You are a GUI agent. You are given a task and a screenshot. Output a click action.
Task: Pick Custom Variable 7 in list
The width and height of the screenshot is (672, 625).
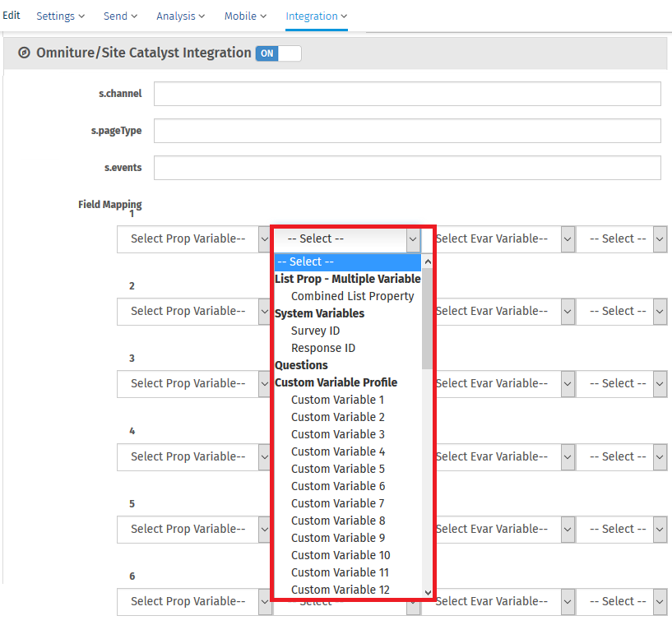(337, 503)
